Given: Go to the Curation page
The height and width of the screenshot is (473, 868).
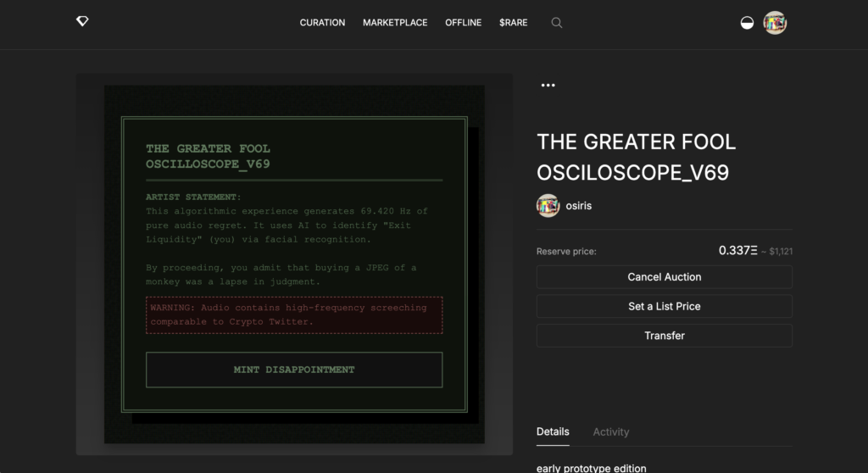Looking at the screenshot, I should [x=322, y=23].
